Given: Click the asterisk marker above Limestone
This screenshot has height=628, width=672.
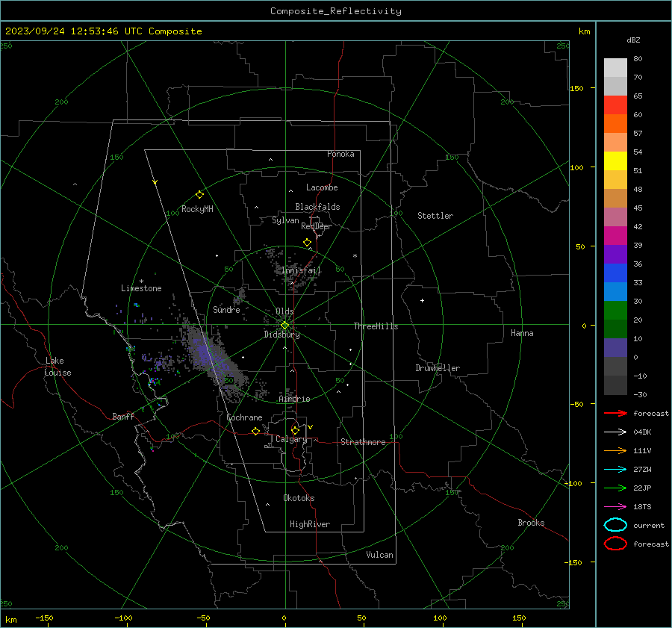Looking at the screenshot, I should (141, 282).
